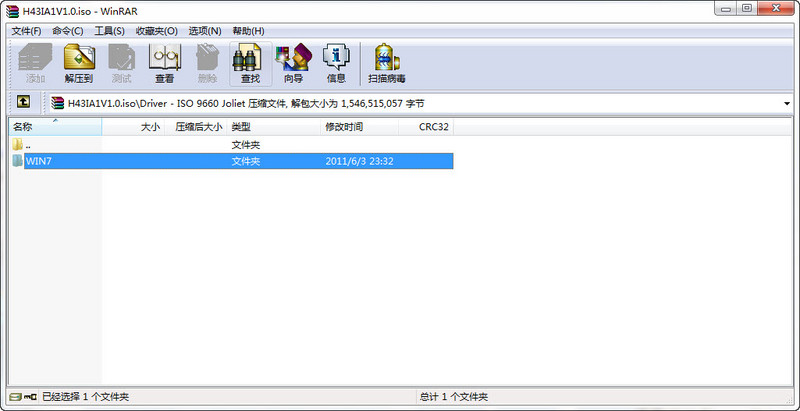Open the 文件(F) menu
The image size is (800, 411).
click(x=26, y=31)
